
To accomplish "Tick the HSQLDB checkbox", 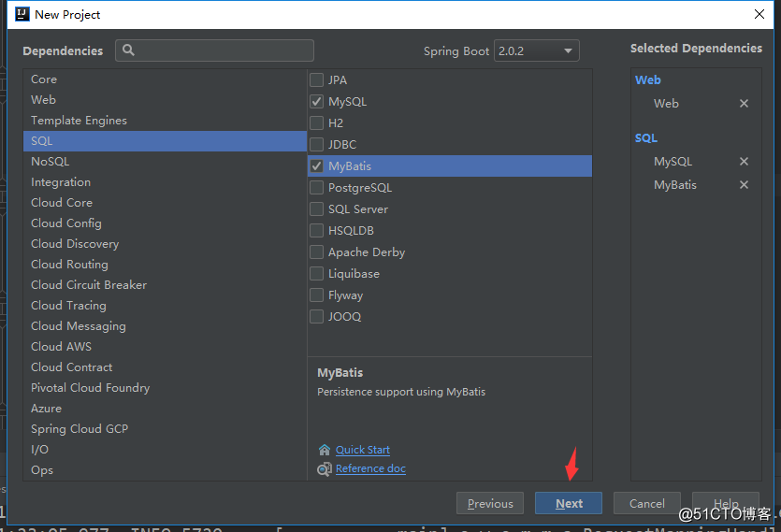I will pyautogui.click(x=316, y=231).
